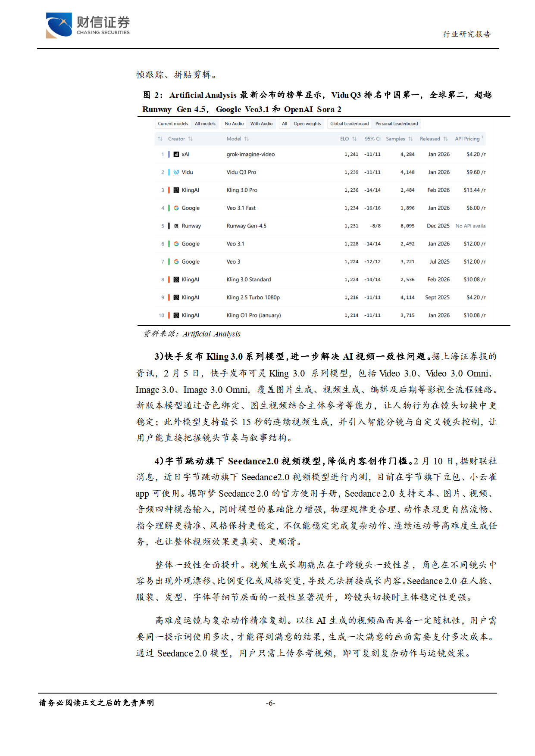
Task: Click the page number -6- in footer
Action: [x=270, y=703]
